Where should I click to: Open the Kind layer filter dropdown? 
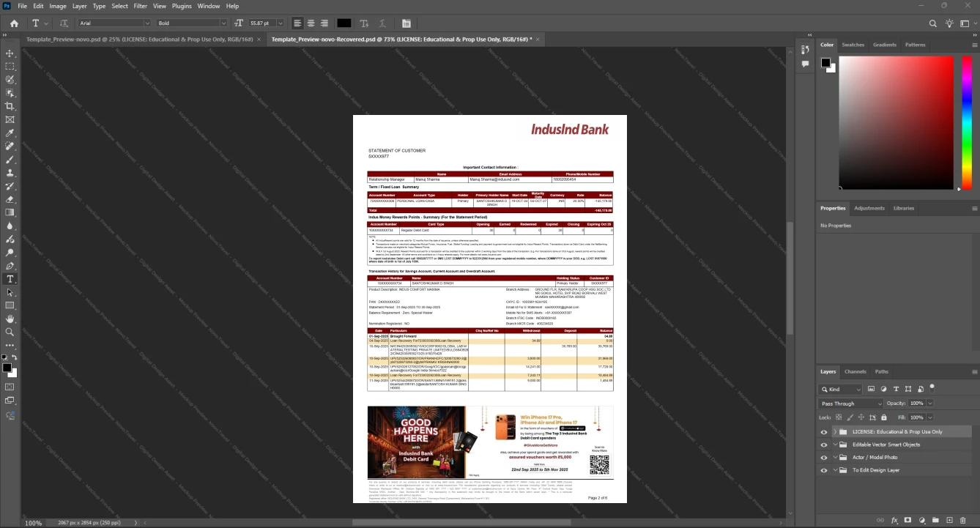click(x=841, y=390)
